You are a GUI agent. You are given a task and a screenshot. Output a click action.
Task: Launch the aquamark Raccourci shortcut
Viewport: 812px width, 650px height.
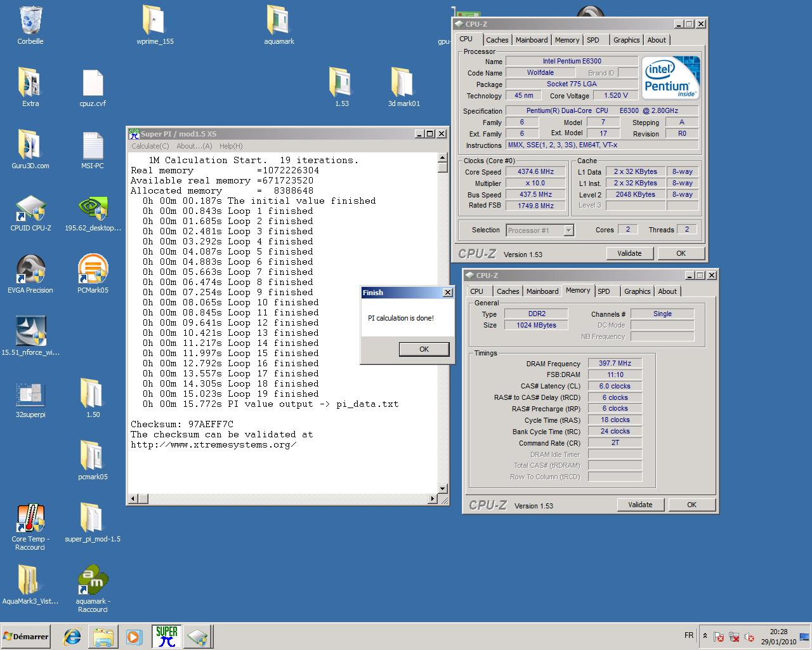93,580
